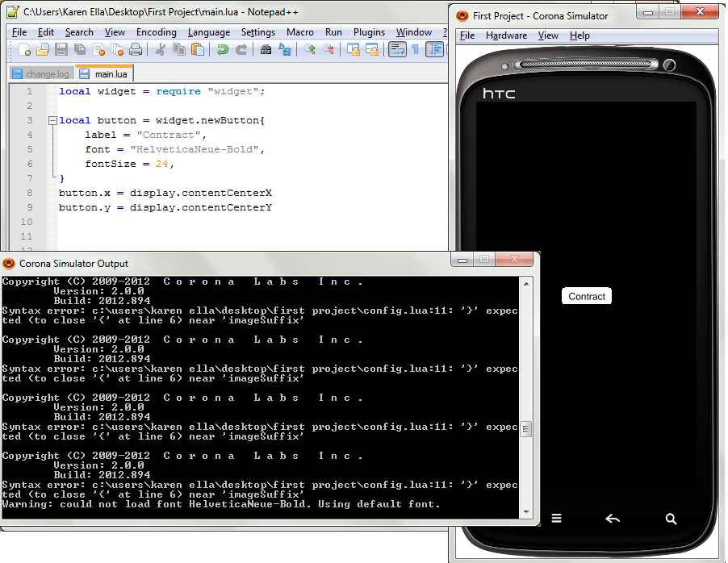The height and width of the screenshot is (563, 728).
Task: Click scroll down arrow in Simulator Output
Action: click(526, 512)
